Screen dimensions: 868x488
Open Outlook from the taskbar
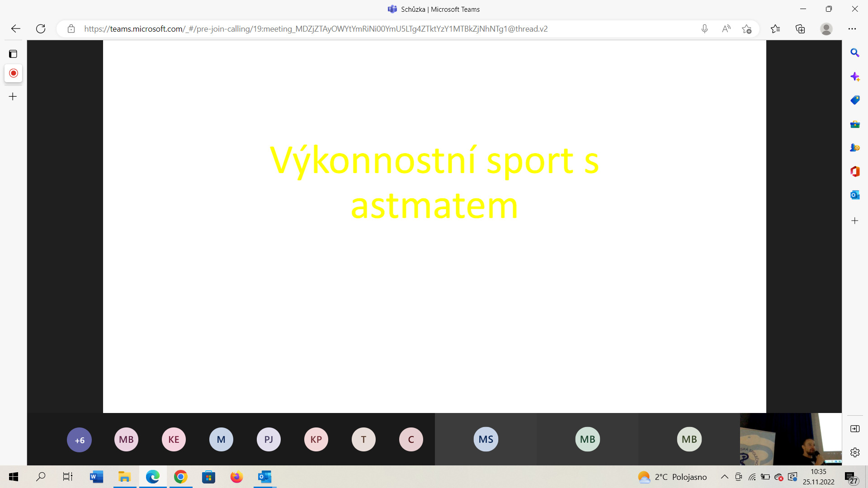coord(264,477)
